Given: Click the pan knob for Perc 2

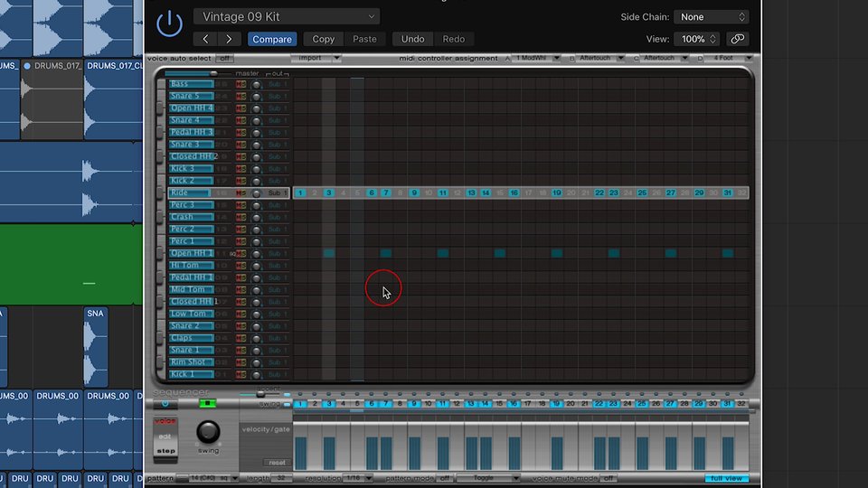Looking at the screenshot, I should (256, 229).
